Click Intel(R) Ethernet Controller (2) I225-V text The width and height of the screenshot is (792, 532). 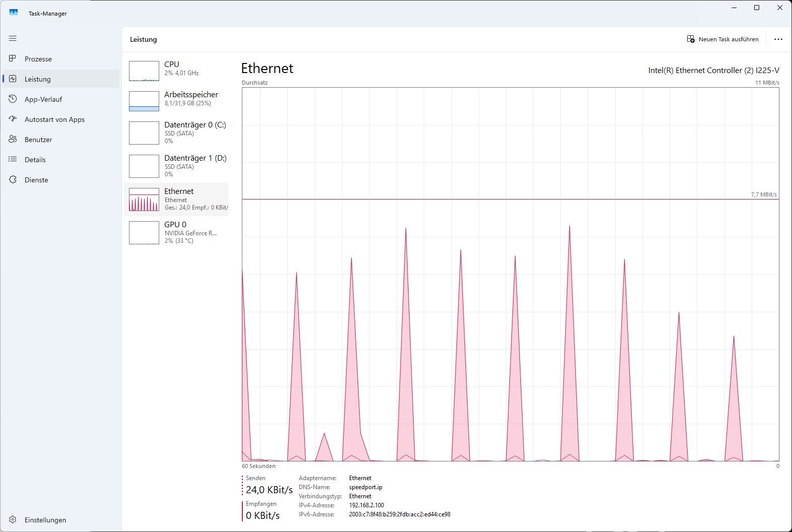pyautogui.click(x=713, y=71)
